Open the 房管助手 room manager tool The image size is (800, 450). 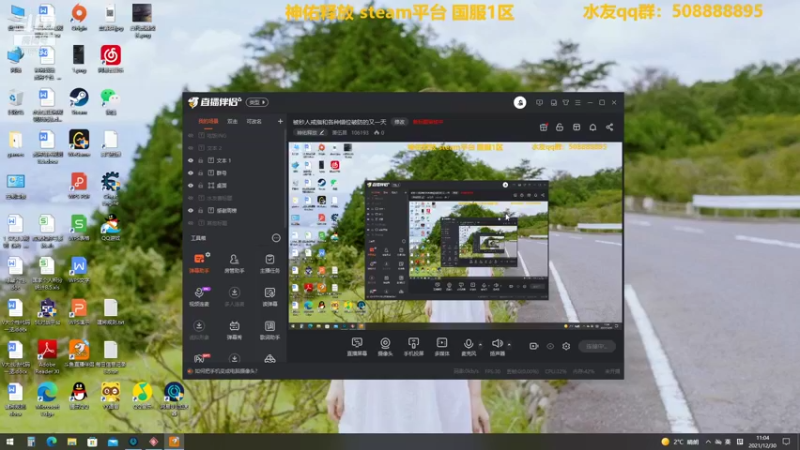[234, 263]
